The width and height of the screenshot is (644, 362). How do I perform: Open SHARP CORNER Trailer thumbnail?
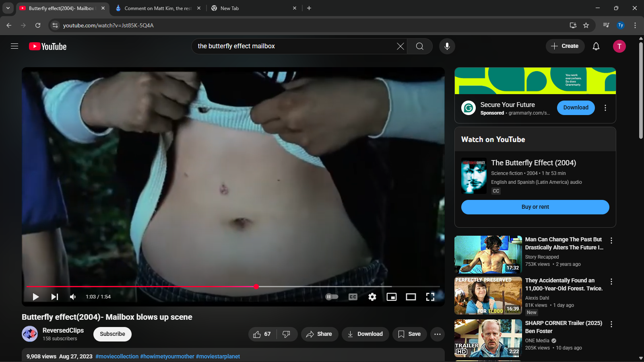(x=488, y=338)
